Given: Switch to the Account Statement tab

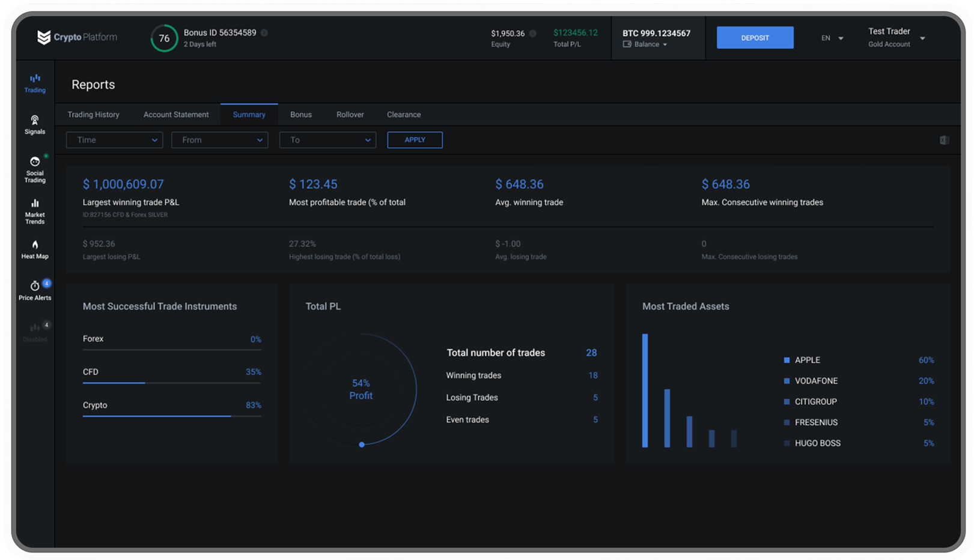Looking at the screenshot, I should pyautogui.click(x=176, y=115).
